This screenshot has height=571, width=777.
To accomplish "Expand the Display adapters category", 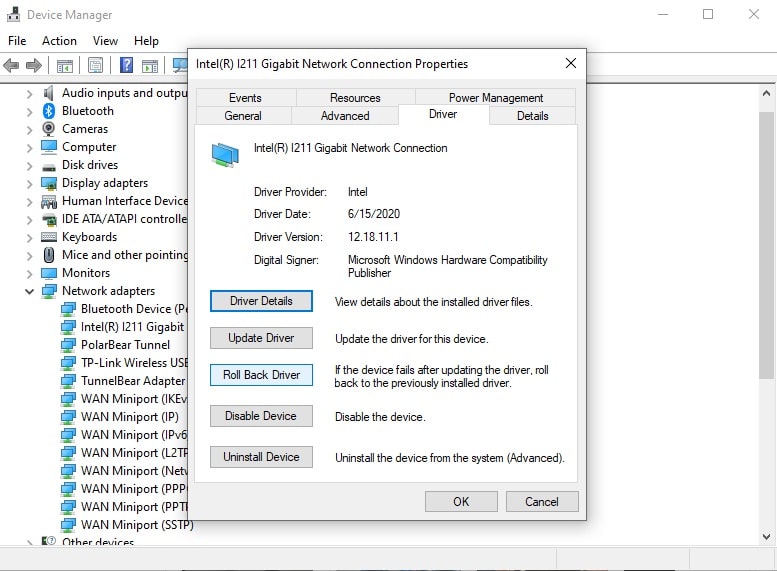I will [29, 184].
